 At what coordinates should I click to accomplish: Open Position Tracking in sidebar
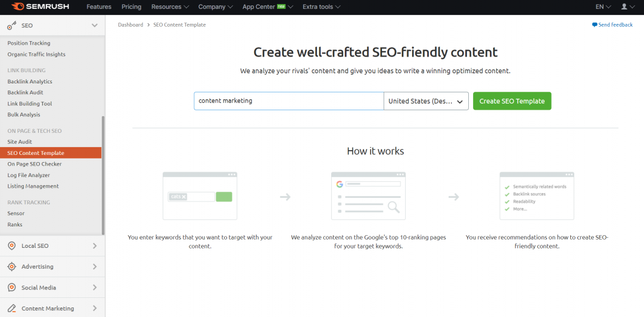[29, 43]
